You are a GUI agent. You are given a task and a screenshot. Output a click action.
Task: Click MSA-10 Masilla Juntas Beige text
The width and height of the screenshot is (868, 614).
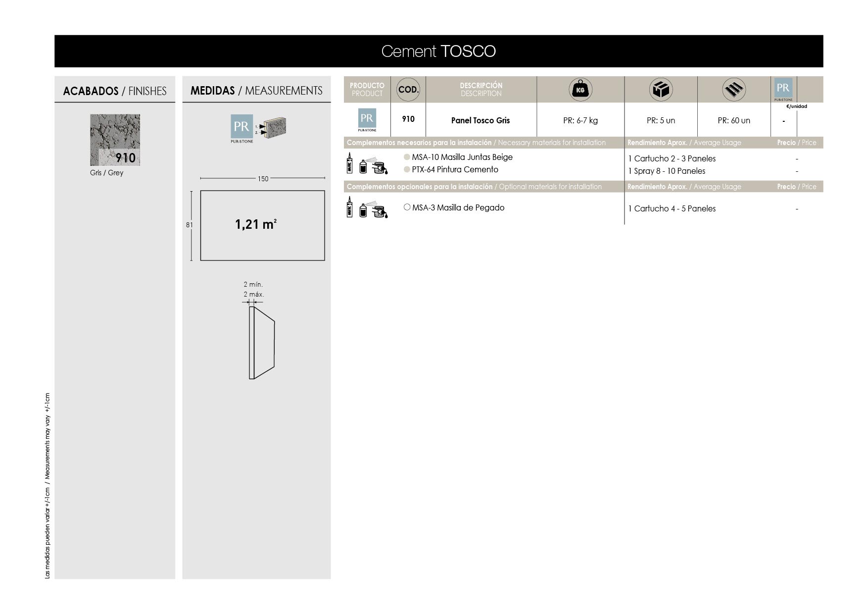462,157
